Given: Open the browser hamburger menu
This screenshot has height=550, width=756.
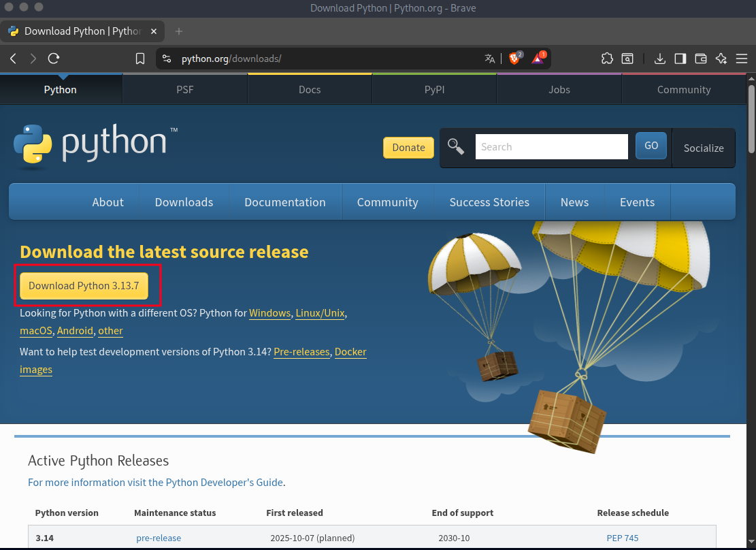Looking at the screenshot, I should 742,59.
